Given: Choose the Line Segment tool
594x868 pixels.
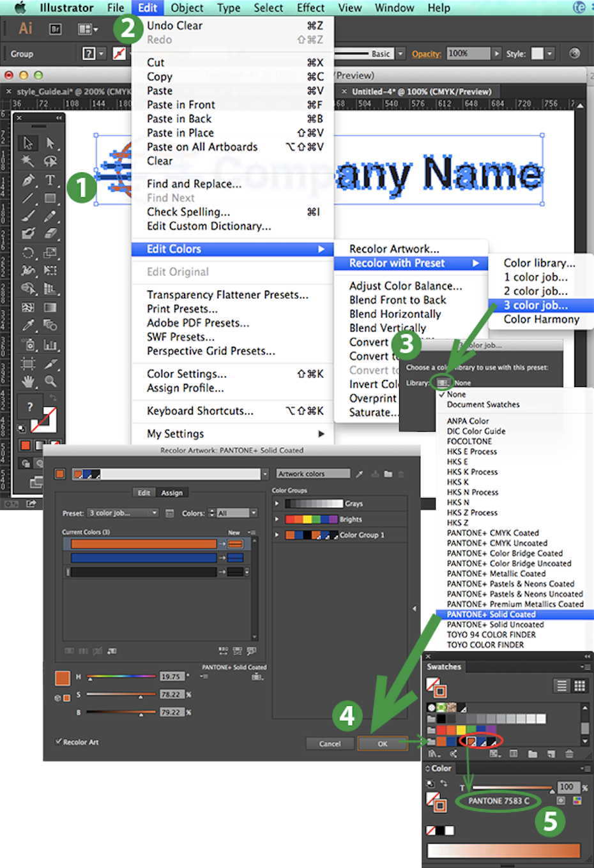Looking at the screenshot, I should pos(27,198).
